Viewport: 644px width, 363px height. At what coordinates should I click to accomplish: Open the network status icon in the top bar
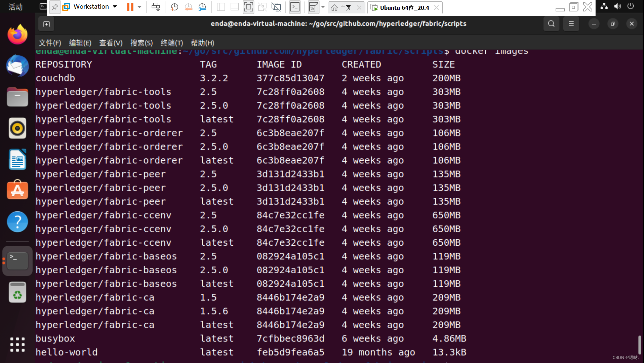(x=604, y=6)
